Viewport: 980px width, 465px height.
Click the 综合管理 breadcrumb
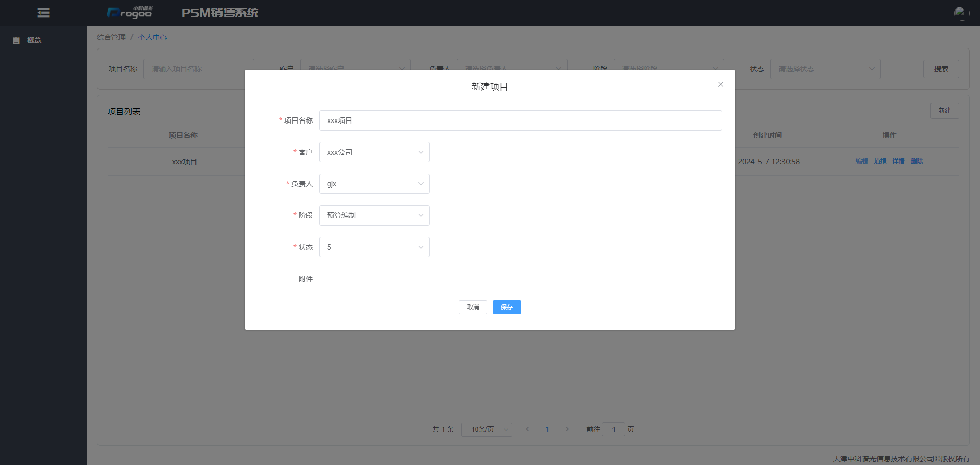tap(111, 37)
